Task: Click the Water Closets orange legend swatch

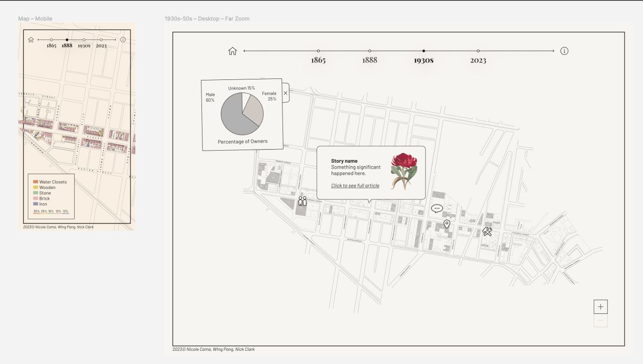Action: (36, 181)
